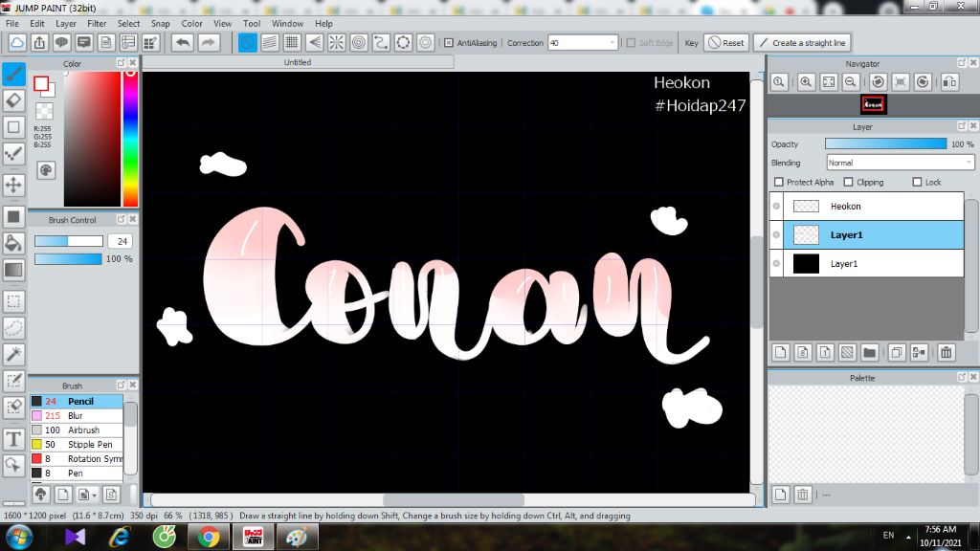Enable the radial snap

(x=336, y=42)
